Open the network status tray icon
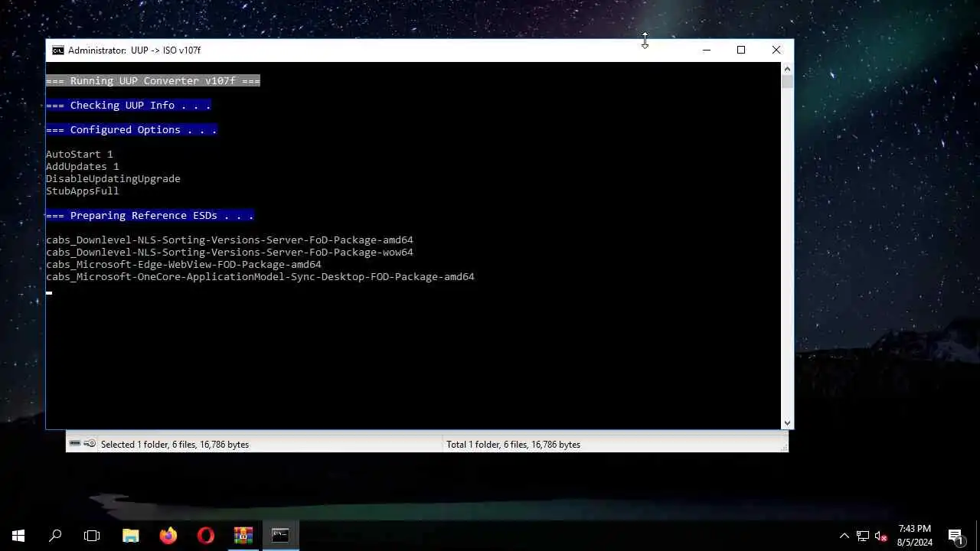 tap(863, 536)
